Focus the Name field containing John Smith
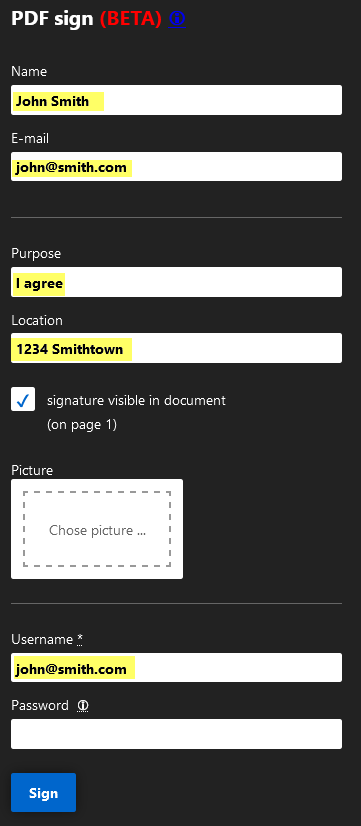The image size is (361, 826). pos(177,100)
